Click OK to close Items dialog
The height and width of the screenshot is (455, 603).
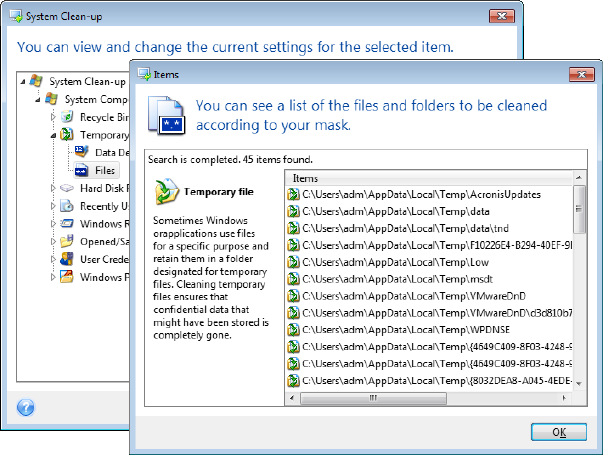coord(559,432)
